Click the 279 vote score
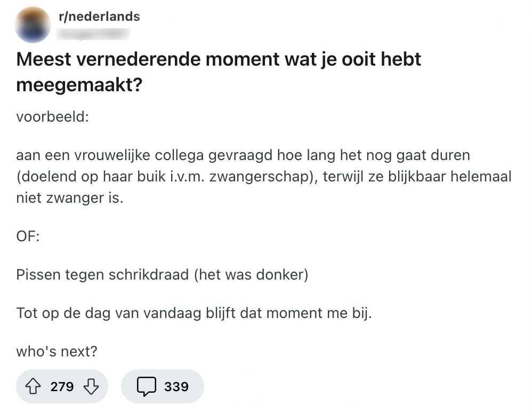Image resolution: width=532 pixels, height=413 pixels. (62, 386)
